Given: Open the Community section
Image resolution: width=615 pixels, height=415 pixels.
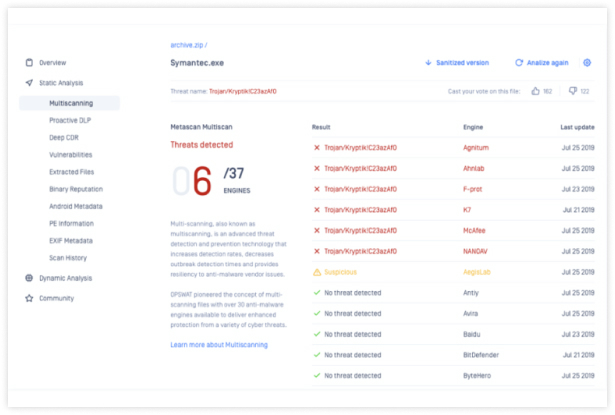Looking at the screenshot, I should click(x=56, y=298).
